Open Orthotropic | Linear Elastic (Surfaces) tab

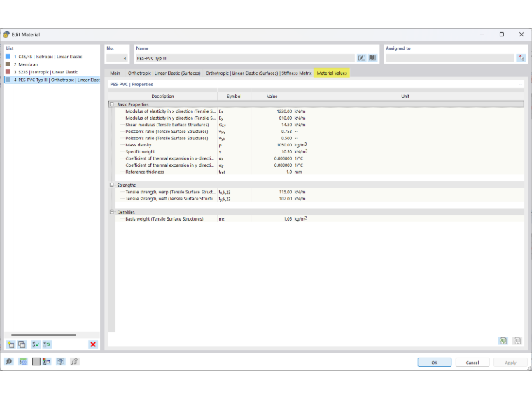click(164, 73)
